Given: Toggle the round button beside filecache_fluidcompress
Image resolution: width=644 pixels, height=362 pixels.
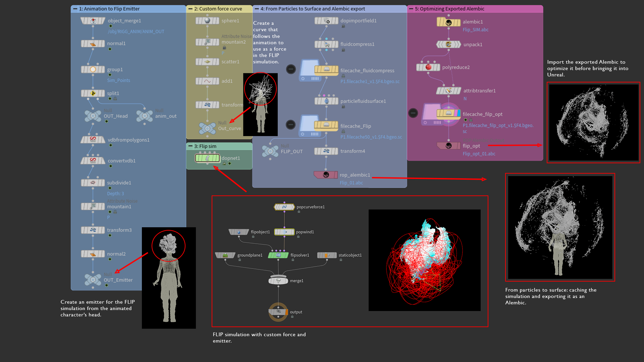Looking at the screenshot, I should click(x=291, y=69).
